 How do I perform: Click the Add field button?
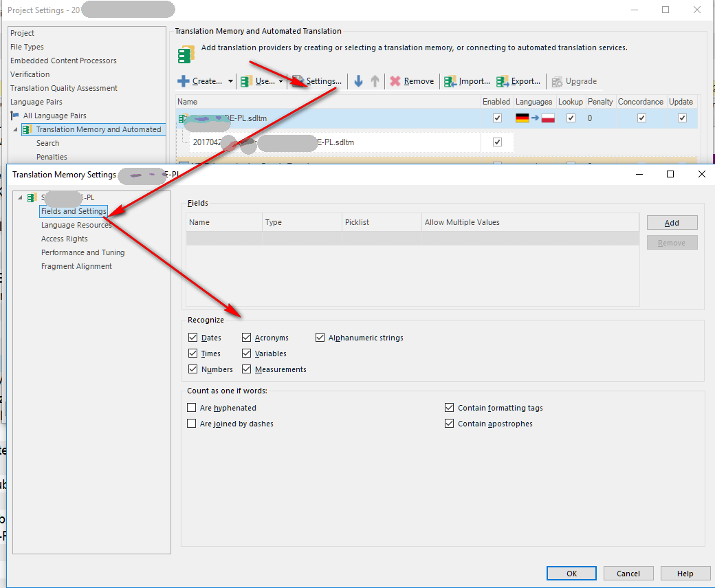point(672,223)
